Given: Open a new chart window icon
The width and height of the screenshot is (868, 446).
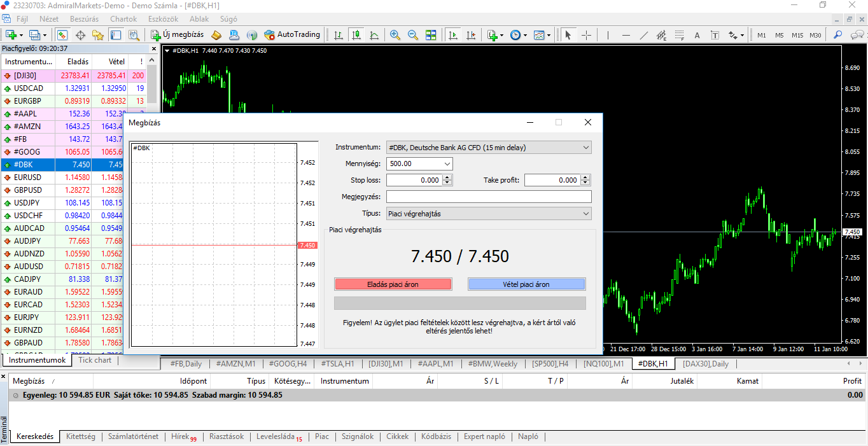Looking at the screenshot, I should [12, 35].
